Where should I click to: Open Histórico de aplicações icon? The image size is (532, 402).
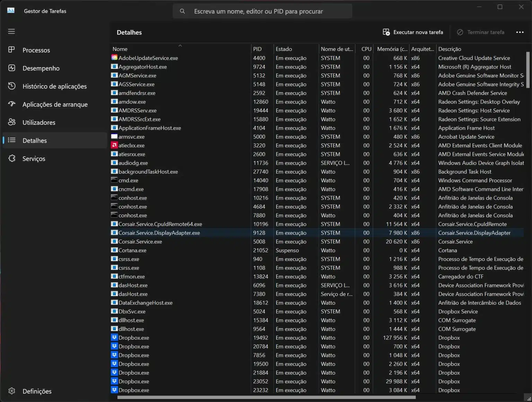[11, 86]
